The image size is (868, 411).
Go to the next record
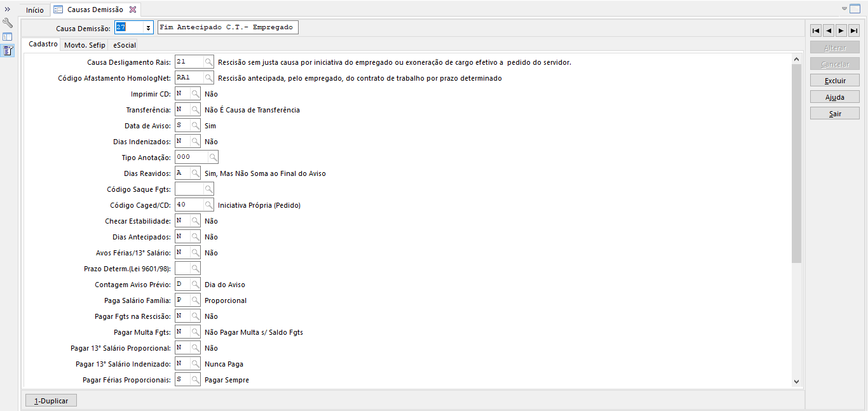click(841, 30)
